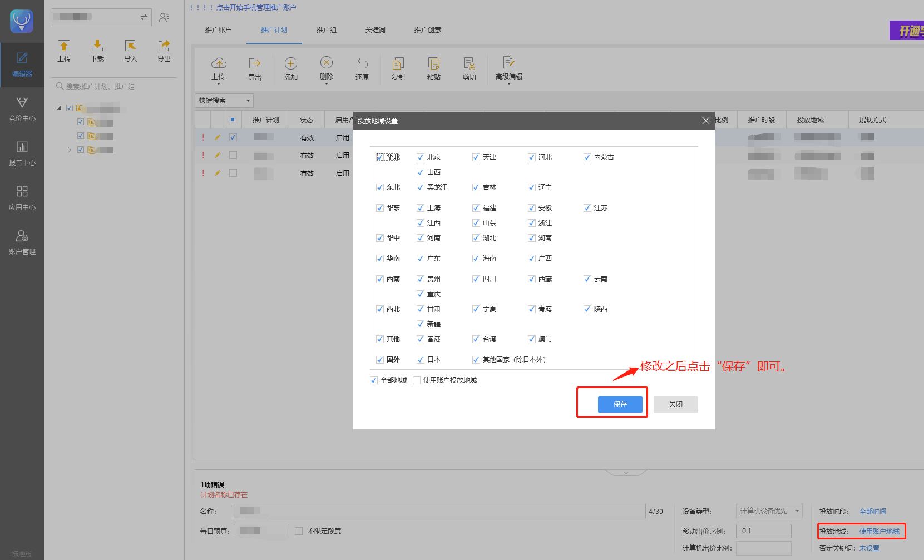Image resolution: width=924 pixels, height=560 pixels.
Task: Check the 使用账户投放地域 checkbox
Action: tap(417, 380)
